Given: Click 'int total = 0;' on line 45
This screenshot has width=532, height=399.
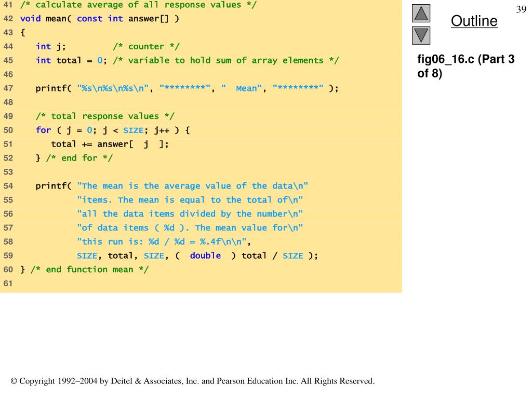Looking at the screenshot, I should [72, 60].
